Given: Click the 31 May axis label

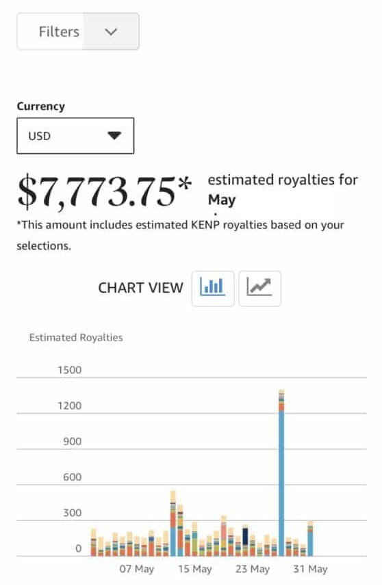Looking at the screenshot, I should tap(310, 569).
